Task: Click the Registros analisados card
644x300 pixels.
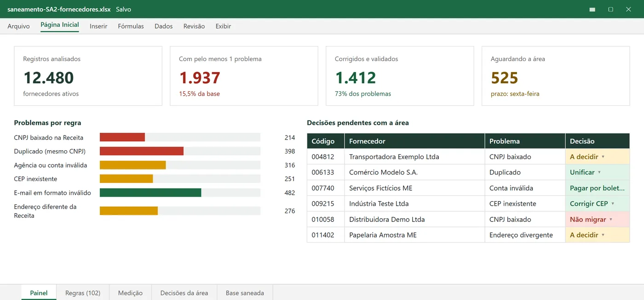Action: pos(88,76)
